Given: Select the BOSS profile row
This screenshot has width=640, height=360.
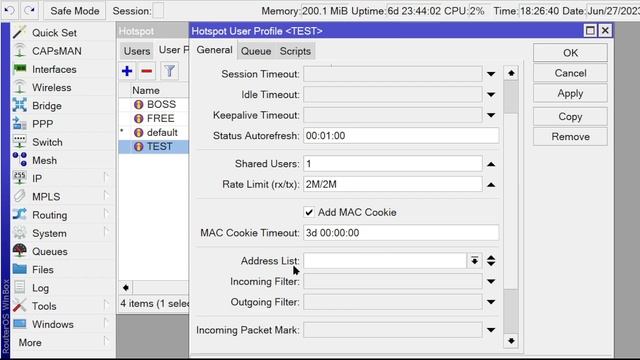Looking at the screenshot, I should click(154, 104).
